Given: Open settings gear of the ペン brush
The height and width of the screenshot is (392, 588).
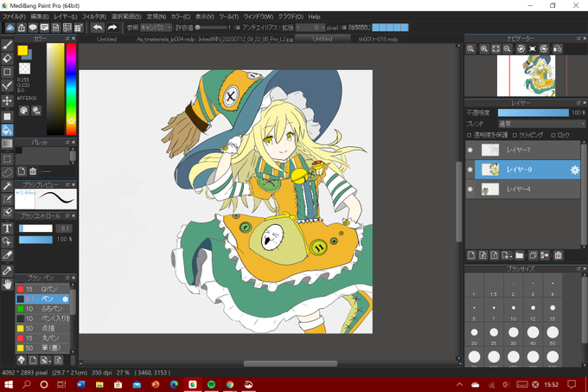Looking at the screenshot, I should [x=65, y=299].
